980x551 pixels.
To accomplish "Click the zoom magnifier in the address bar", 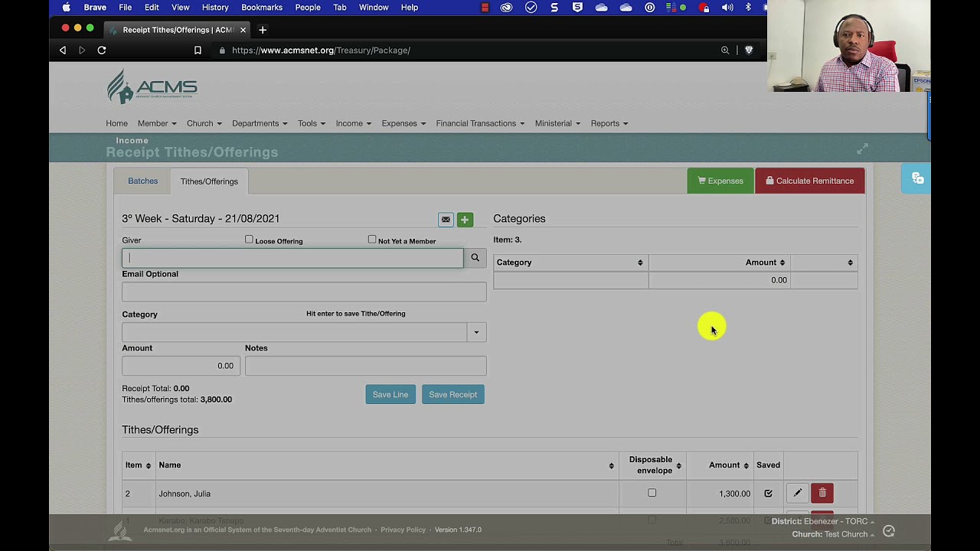I will tap(725, 51).
